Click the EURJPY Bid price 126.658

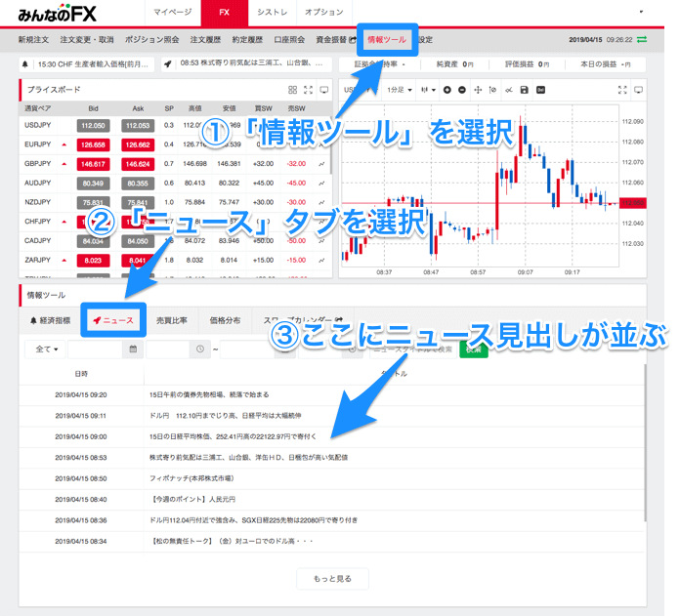(x=93, y=144)
